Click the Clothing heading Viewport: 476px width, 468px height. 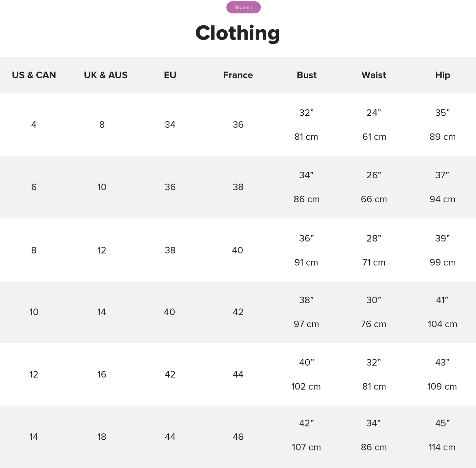point(238,33)
